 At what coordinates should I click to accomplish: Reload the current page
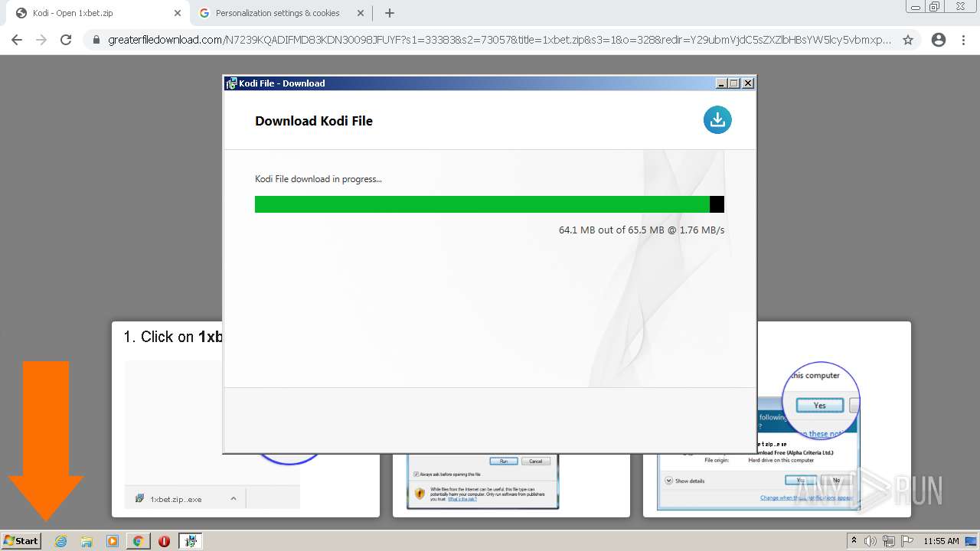click(66, 40)
